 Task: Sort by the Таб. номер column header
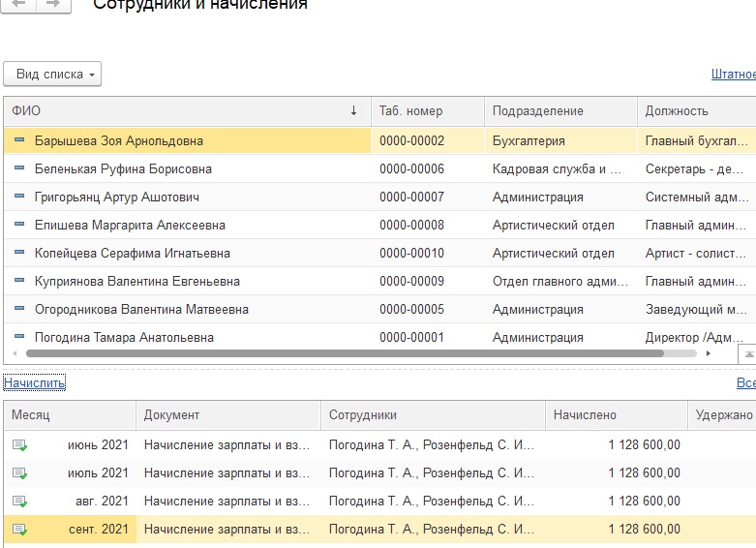tap(428, 111)
